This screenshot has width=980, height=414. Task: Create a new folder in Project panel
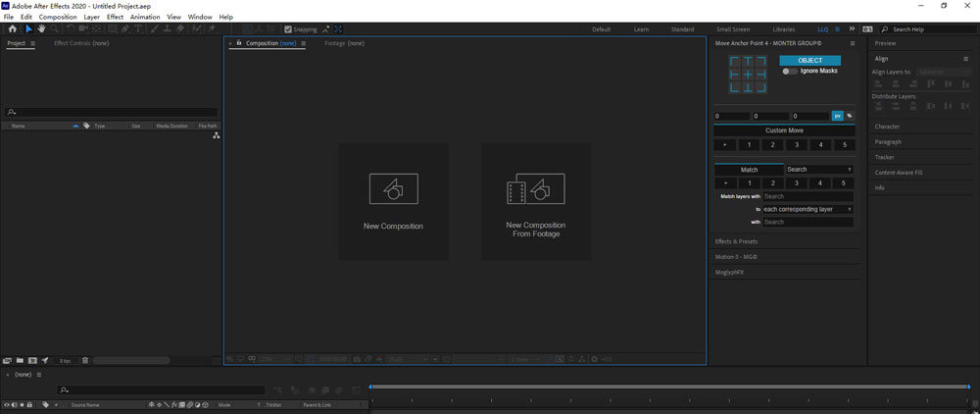[20, 361]
